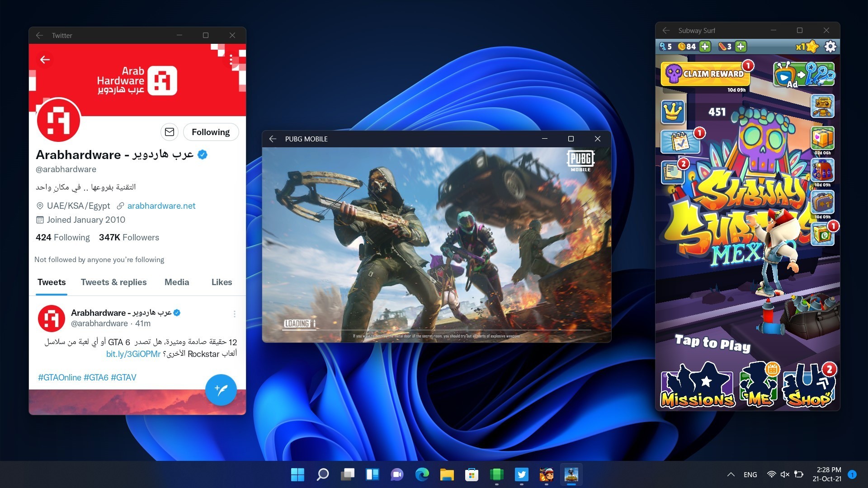Mute or unmute system volume in tray
Image resolution: width=868 pixels, height=488 pixels.
pos(785,474)
